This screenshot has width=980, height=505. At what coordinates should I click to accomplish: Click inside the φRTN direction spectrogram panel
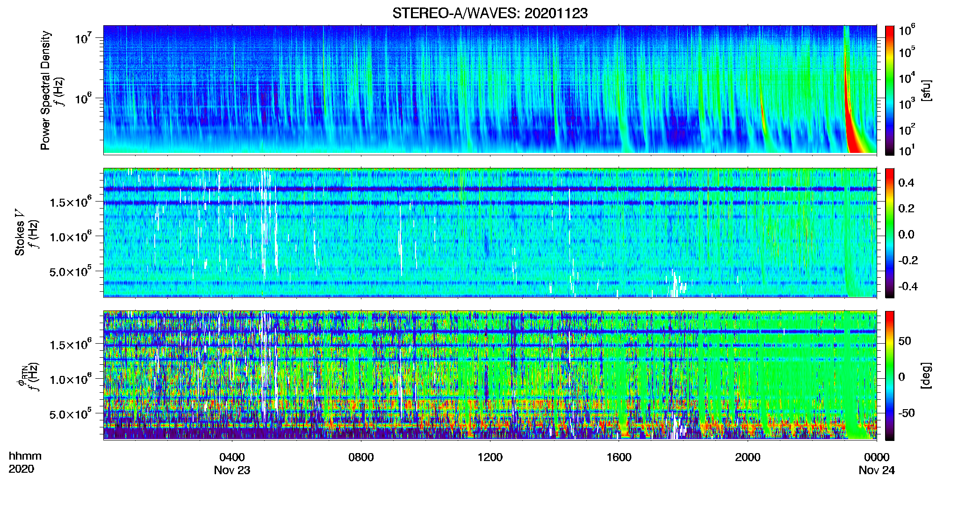(x=490, y=375)
